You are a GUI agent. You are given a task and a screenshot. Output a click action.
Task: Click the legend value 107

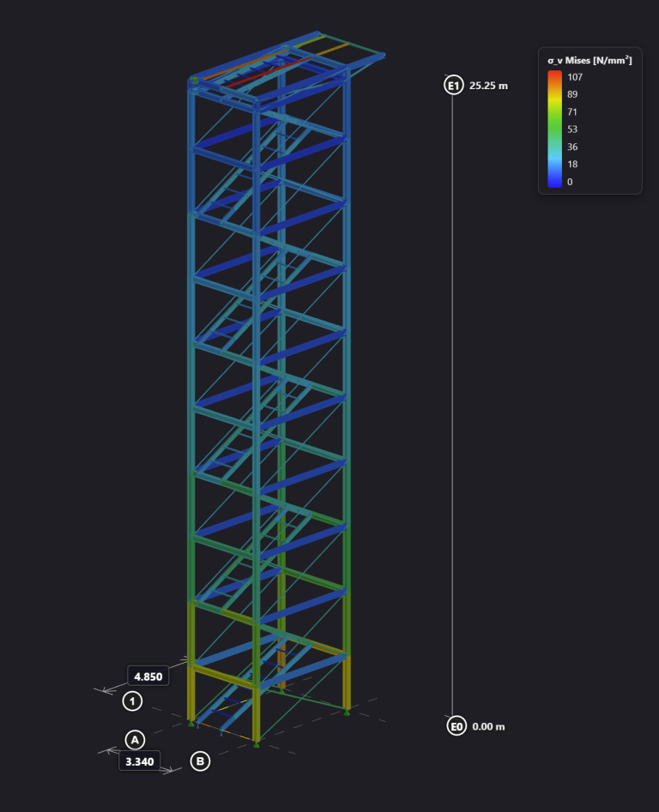575,76
